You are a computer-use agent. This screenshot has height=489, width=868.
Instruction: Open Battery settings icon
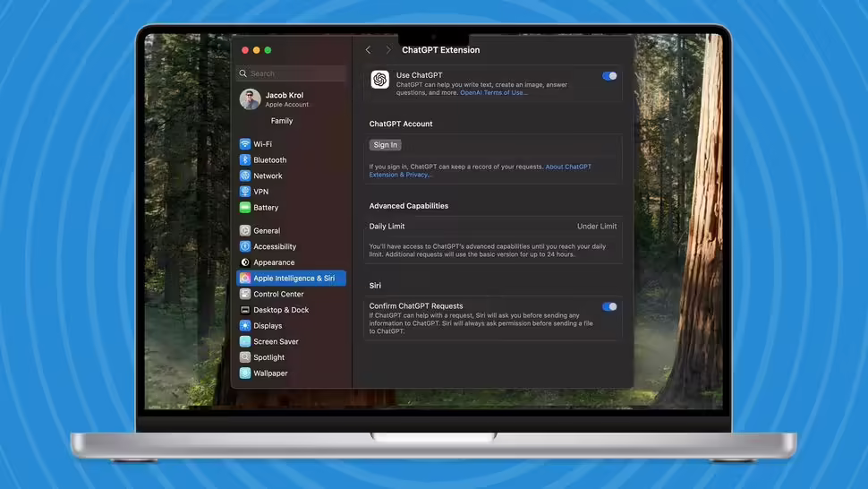click(244, 208)
